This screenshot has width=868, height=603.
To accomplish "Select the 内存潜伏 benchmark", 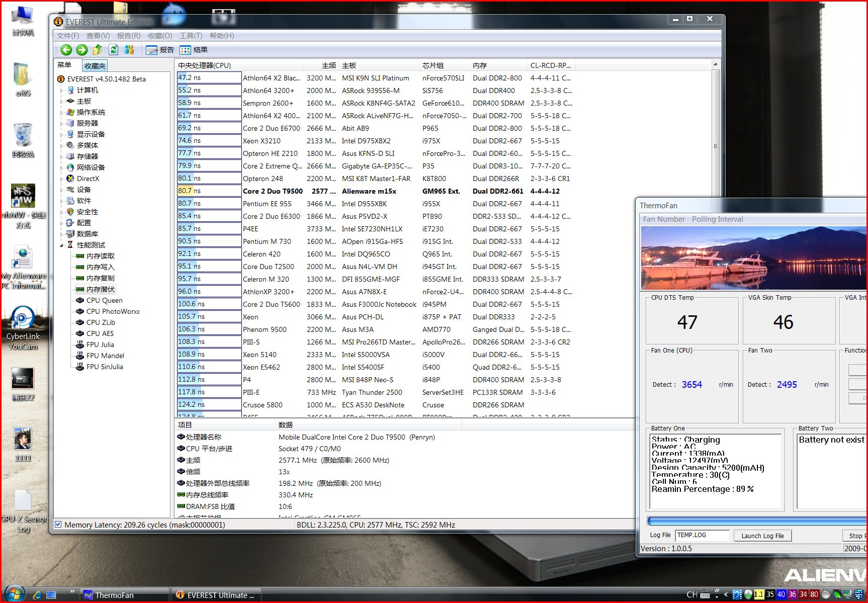I will 101,289.
